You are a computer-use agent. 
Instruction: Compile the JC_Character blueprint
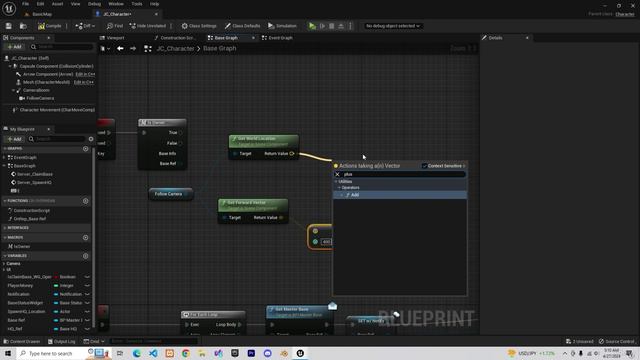click(49, 26)
